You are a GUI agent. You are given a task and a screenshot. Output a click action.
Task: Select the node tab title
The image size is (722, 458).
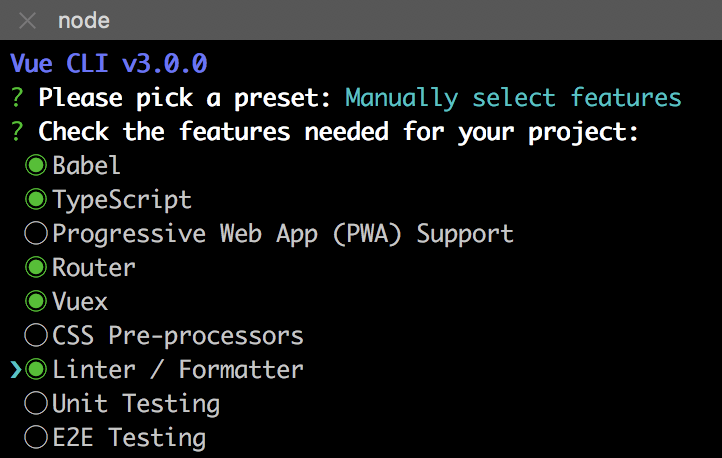[x=84, y=21]
